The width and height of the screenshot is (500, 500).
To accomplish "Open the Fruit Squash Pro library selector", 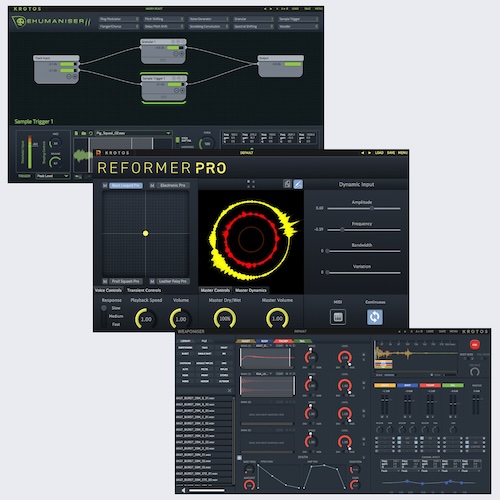I will (x=126, y=281).
